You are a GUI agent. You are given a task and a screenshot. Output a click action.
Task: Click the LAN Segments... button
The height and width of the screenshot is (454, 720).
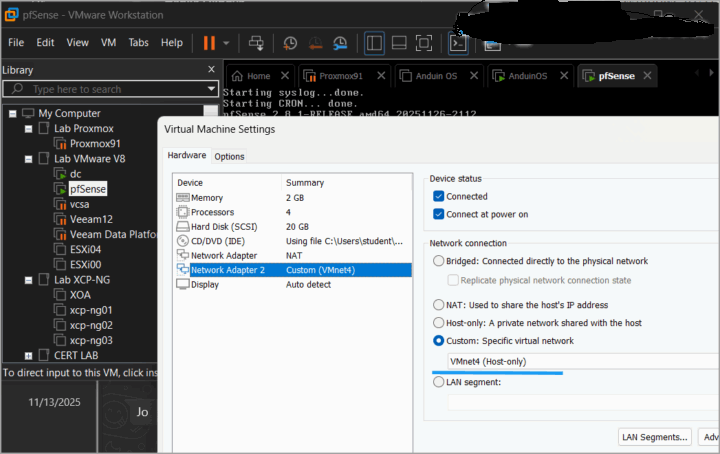click(655, 437)
